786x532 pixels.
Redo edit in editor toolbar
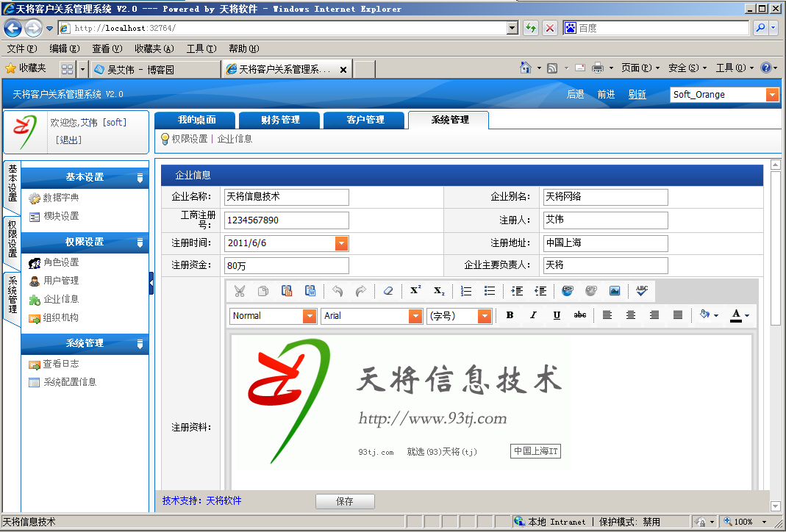(361, 291)
